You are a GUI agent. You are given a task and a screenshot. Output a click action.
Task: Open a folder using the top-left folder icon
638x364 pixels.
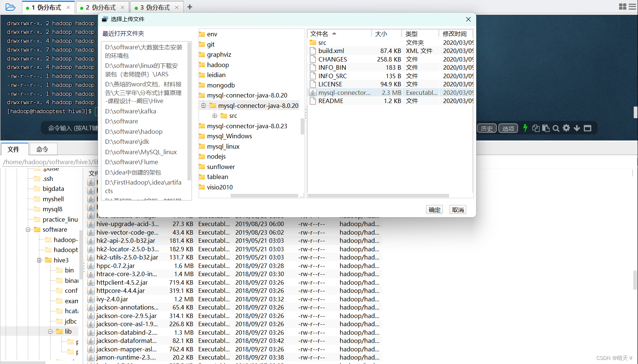(x=10, y=7)
